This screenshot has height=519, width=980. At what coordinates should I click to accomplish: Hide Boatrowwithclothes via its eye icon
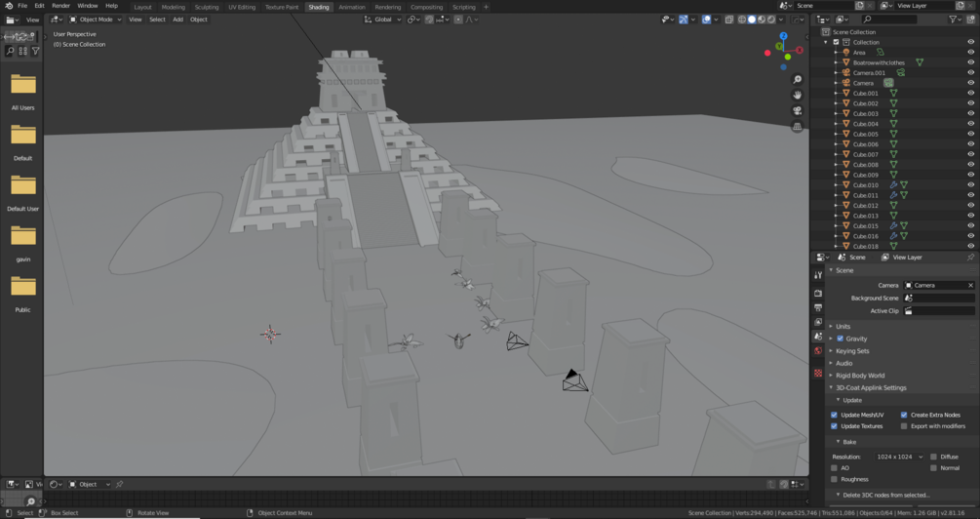click(x=970, y=62)
